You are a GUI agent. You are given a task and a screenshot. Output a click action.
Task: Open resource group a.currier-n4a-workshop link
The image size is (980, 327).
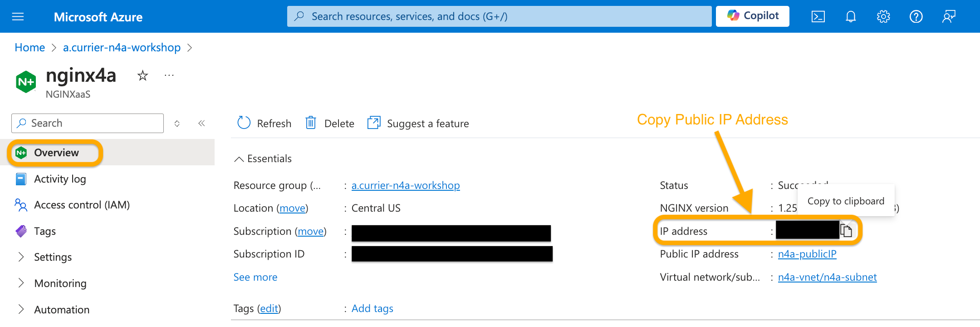point(406,185)
